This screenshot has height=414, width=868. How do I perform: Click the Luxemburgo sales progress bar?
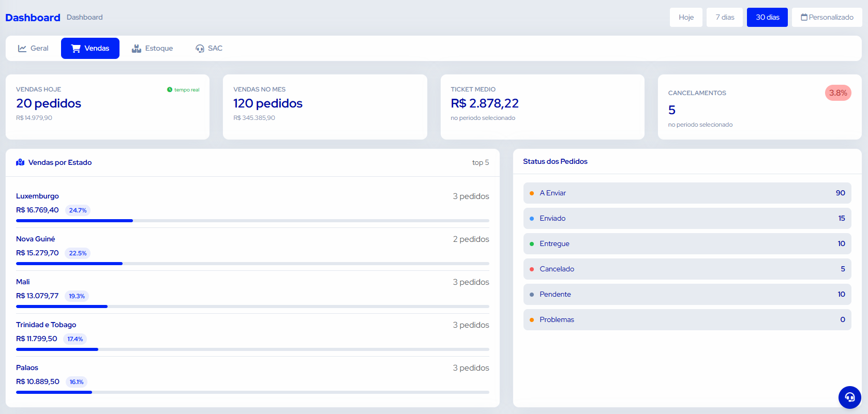tap(252, 221)
